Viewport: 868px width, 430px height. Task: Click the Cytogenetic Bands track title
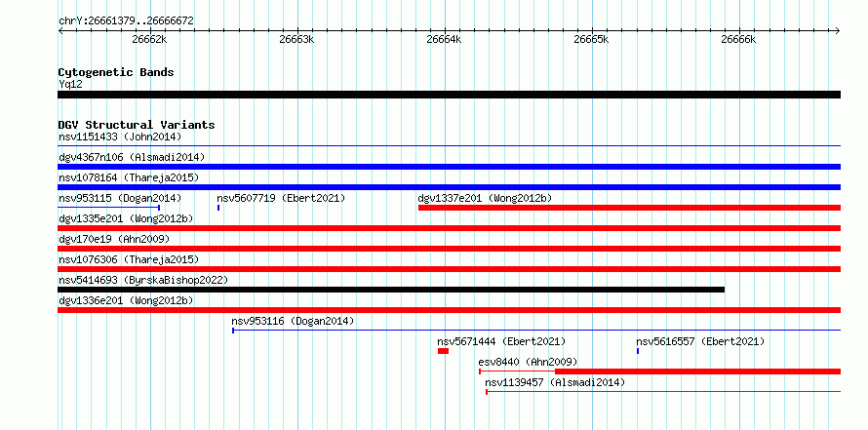pyautogui.click(x=116, y=72)
